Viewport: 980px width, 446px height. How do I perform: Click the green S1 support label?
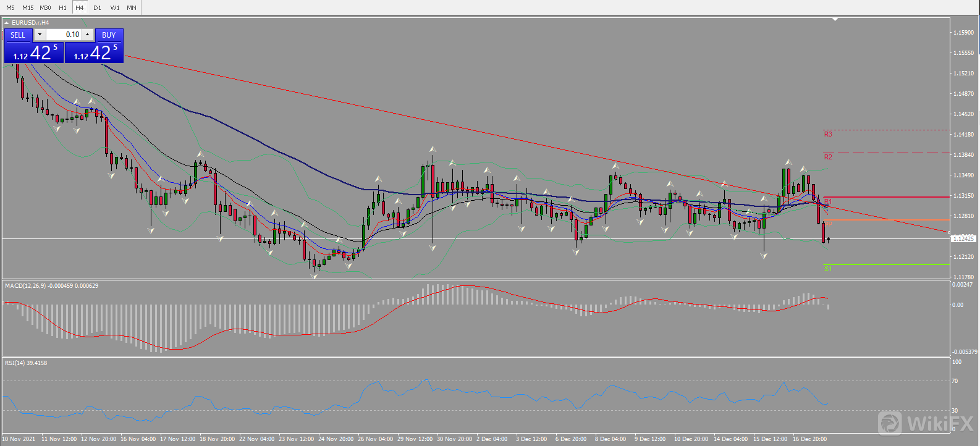pyautogui.click(x=828, y=269)
